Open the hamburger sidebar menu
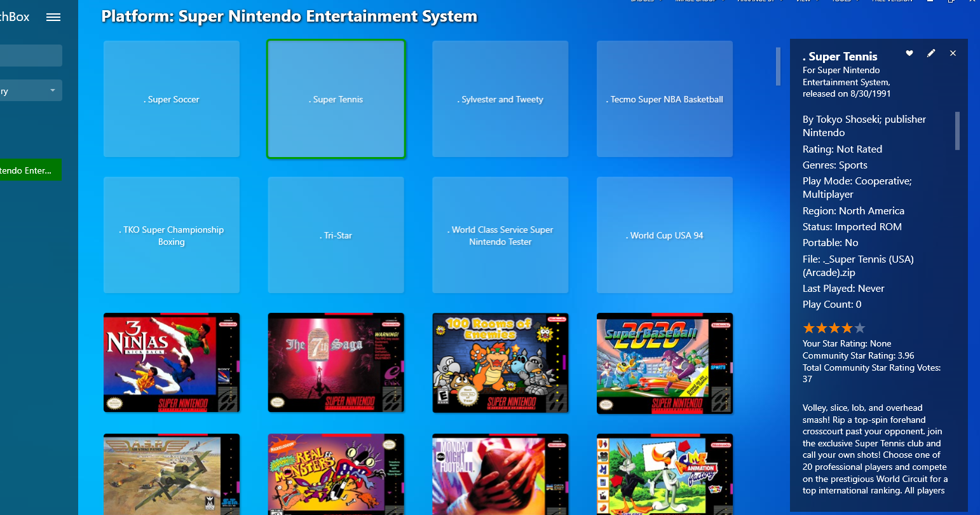This screenshot has height=515, width=980. (53, 17)
